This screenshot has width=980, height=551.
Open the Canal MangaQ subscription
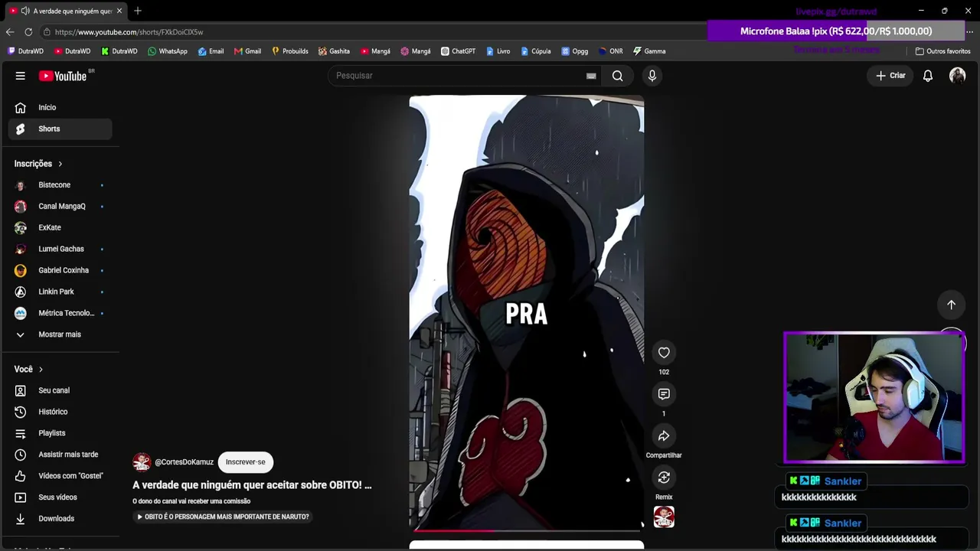pos(60,207)
